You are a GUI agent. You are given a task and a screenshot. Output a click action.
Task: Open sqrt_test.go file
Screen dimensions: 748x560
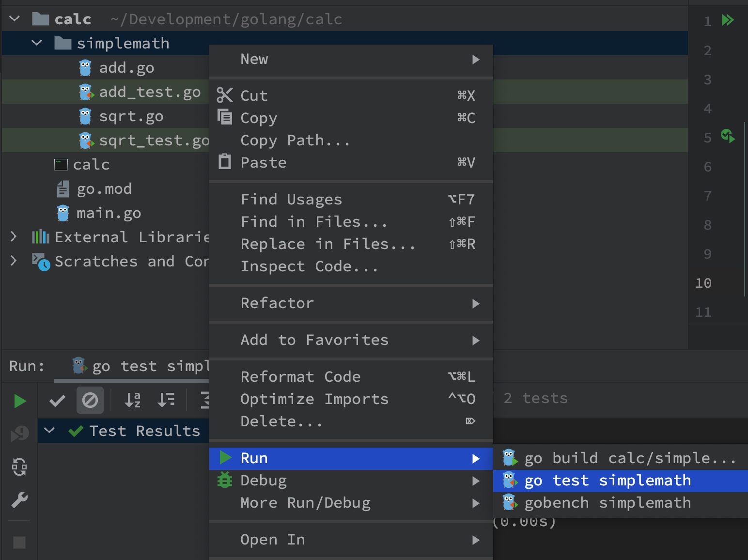click(x=154, y=140)
